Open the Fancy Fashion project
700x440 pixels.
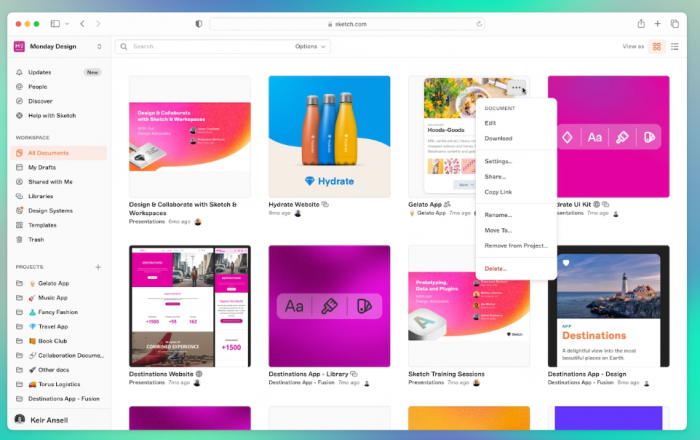pos(58,312)
